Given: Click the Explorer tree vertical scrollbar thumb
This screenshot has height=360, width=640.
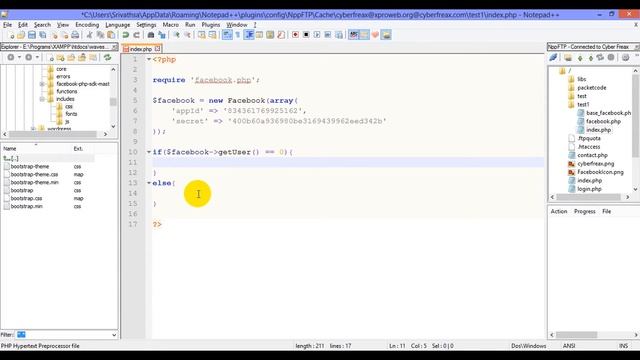Looking at the screenshot, I should tap(113, 102).
